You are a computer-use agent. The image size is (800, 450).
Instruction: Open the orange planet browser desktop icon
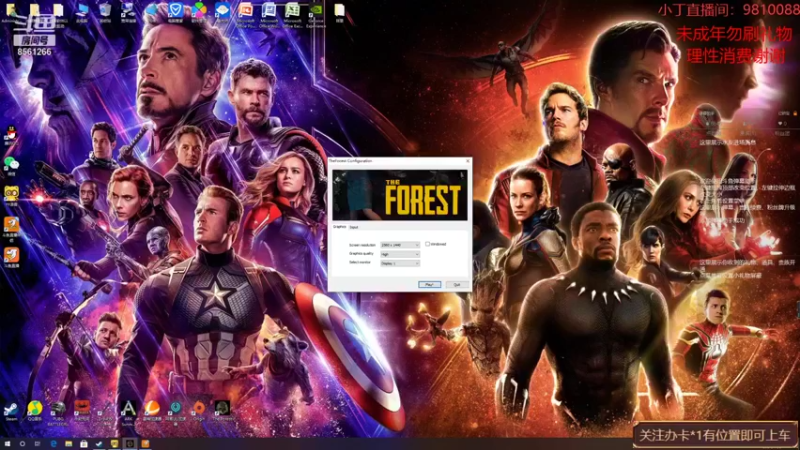[152, 410]
